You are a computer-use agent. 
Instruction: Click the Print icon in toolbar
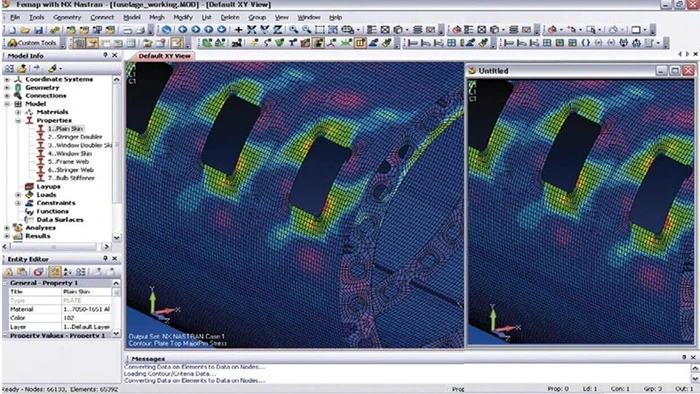(140, 30)
